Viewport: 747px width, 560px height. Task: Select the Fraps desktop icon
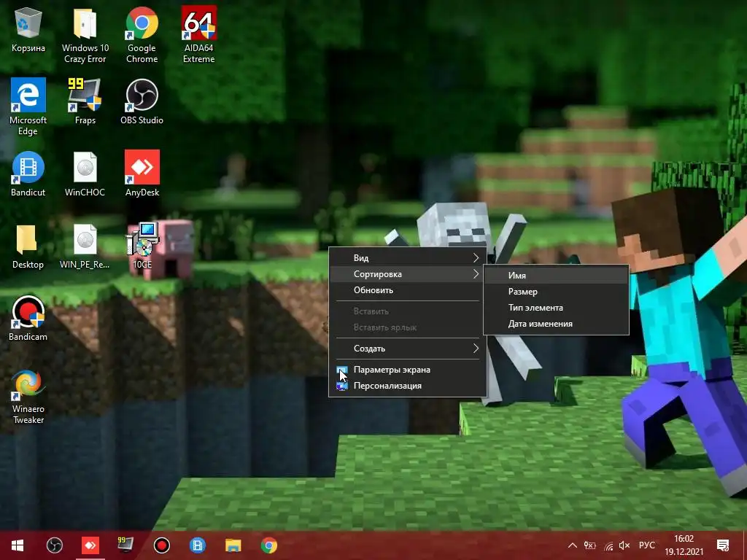coord(85,101)
